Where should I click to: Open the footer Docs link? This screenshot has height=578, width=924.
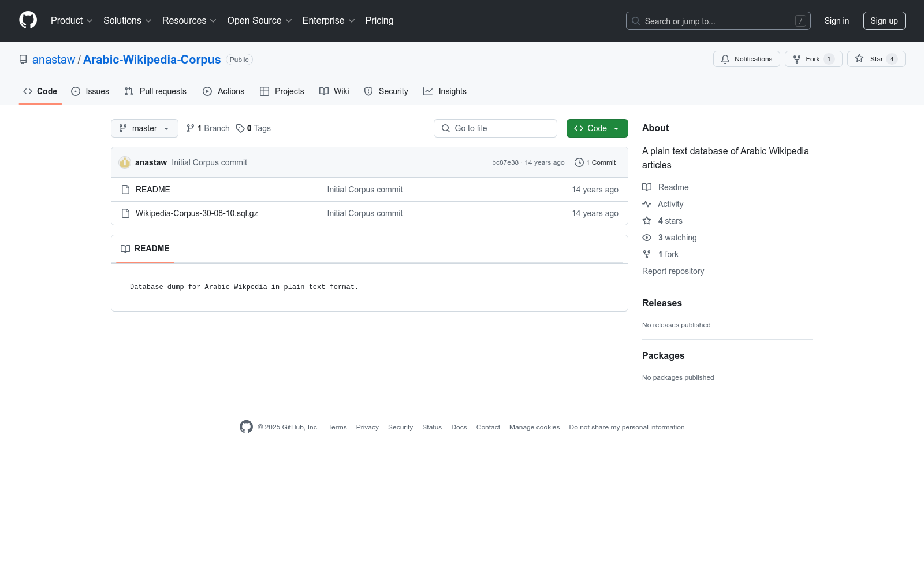pos(459,427)
